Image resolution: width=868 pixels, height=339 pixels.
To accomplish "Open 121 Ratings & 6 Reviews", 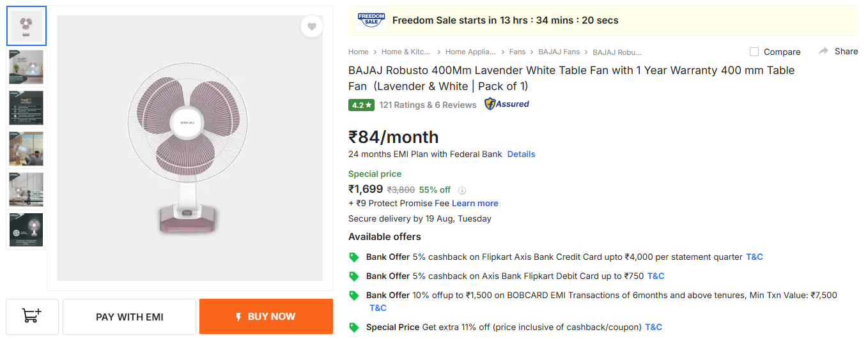I will click(x=428, y=105).
